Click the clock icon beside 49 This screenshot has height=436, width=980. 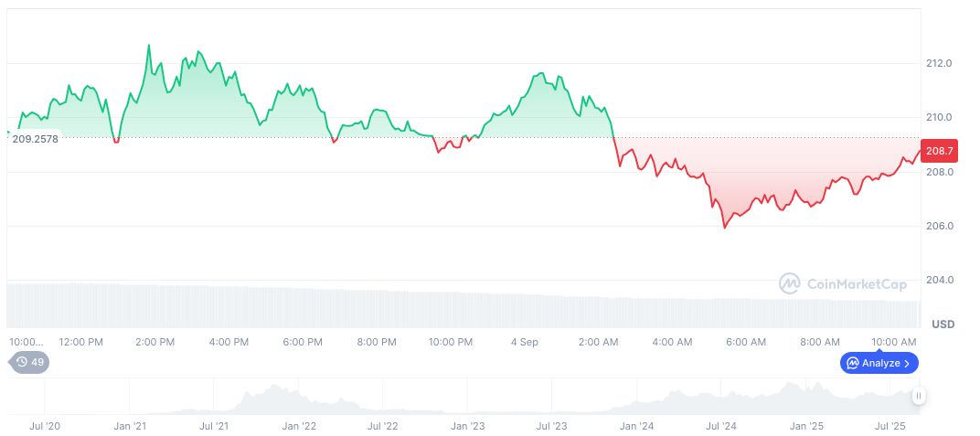21,363
